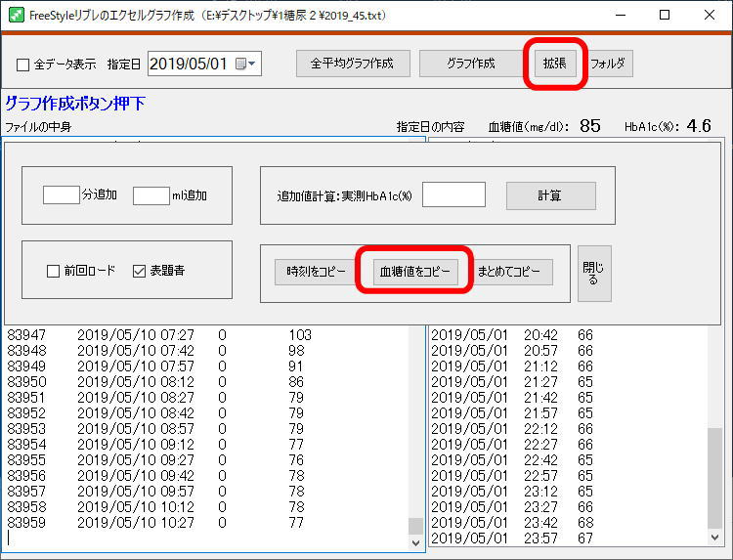Click the グラフ作成 button
Viewport: 733px width, 560px height.
[470, 64]
